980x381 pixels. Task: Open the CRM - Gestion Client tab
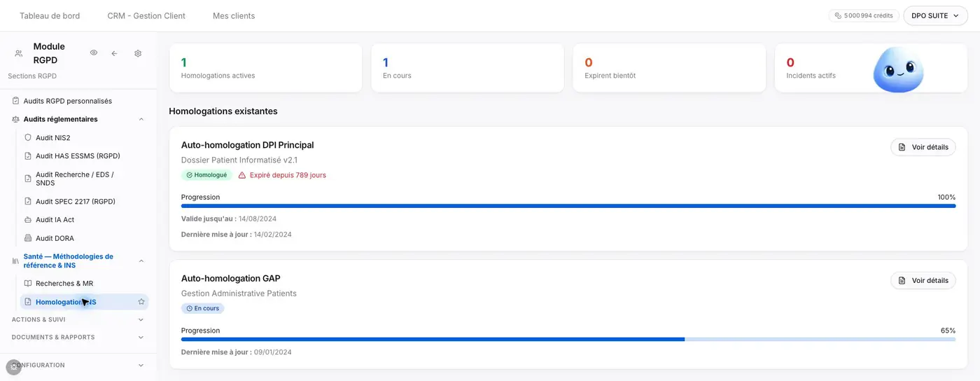coord(146,15)
